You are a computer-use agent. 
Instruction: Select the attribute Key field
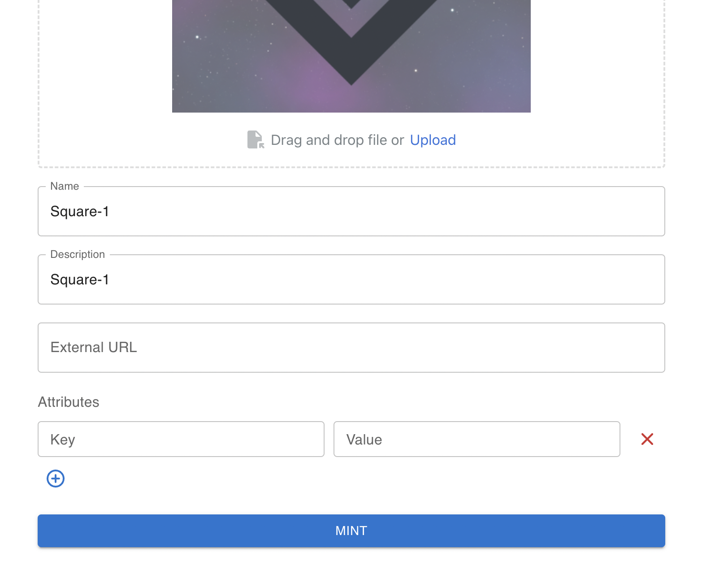point(181,440)
